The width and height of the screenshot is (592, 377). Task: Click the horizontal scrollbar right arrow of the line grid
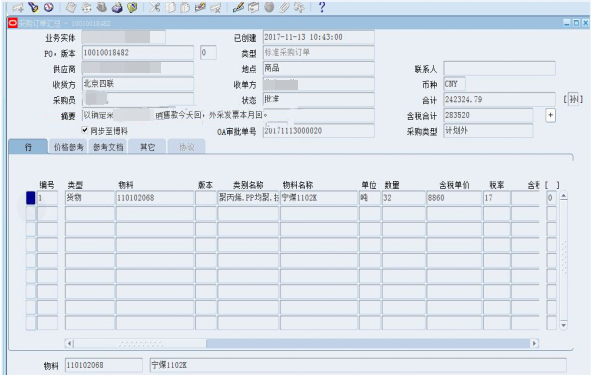click(x=534, y=343)
